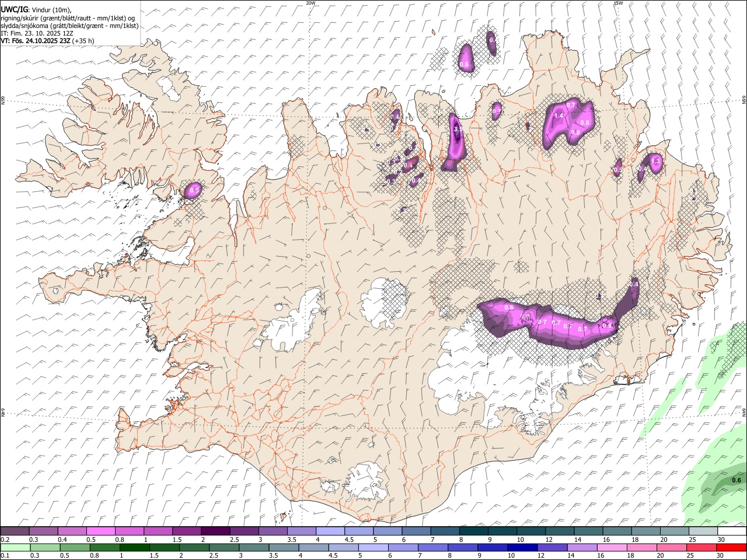The height and width of the screenshot is (560, 747).
Task: Click the '10' label in the bottom legend row
Action: click(x=511, y=556)
